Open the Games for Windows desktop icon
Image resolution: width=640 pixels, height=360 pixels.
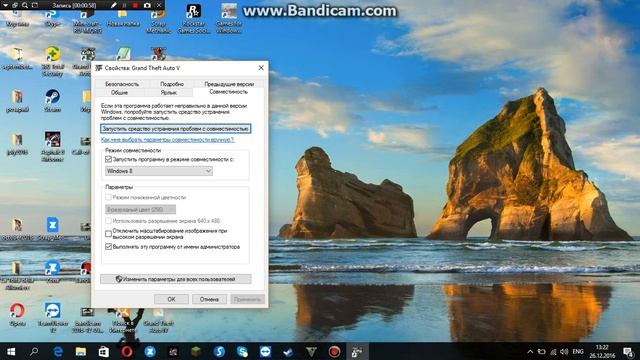point(229,18)
